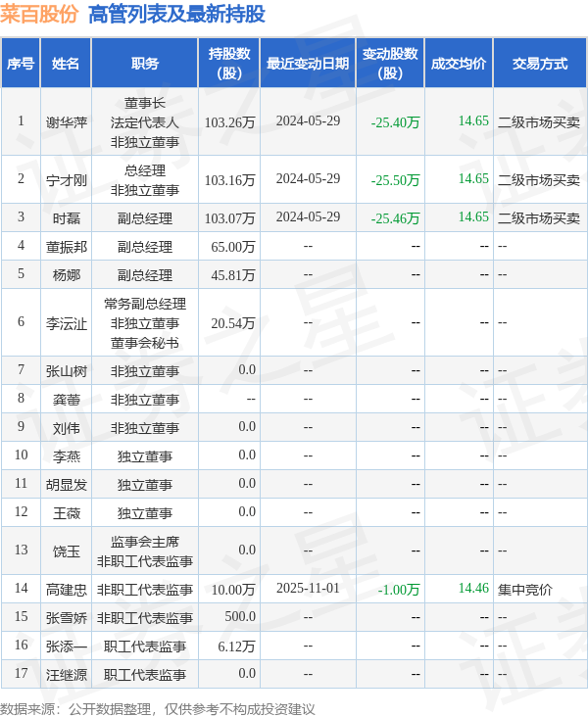Select the name cell 董振邦
Image resolution: width=588 pixels, height=718 pixels.
tap(67, 247)
